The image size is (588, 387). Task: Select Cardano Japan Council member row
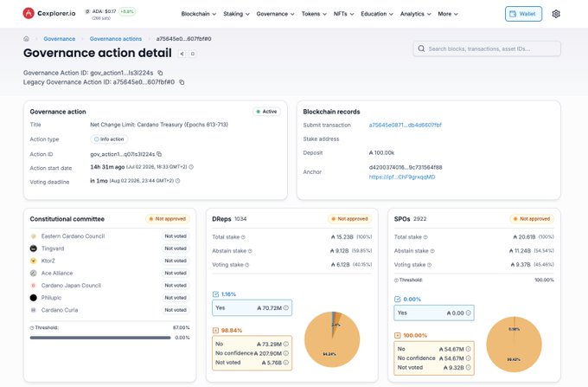tap(110, 286)
